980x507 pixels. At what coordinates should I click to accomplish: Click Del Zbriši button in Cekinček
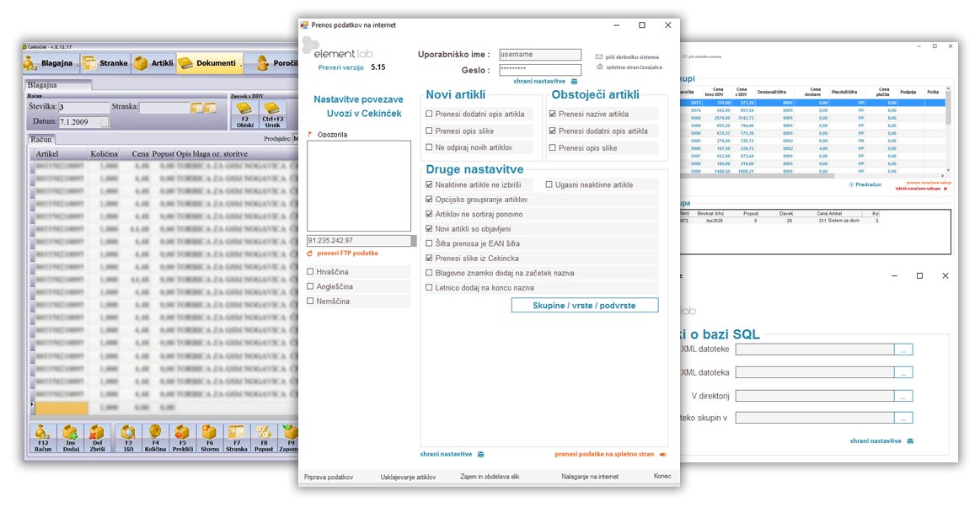pyautogui.click(x=97, y=438)
